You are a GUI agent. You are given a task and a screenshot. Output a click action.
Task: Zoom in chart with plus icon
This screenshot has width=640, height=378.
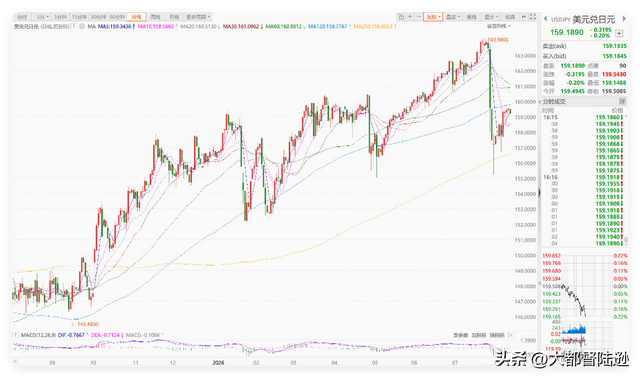click(x=410, y=17)
